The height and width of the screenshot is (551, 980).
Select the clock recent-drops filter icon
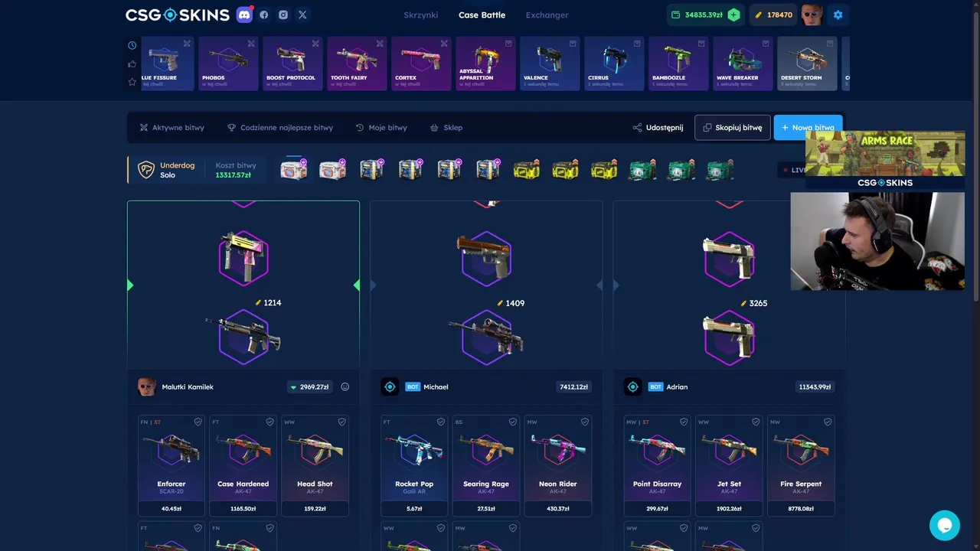pos(132,45)
